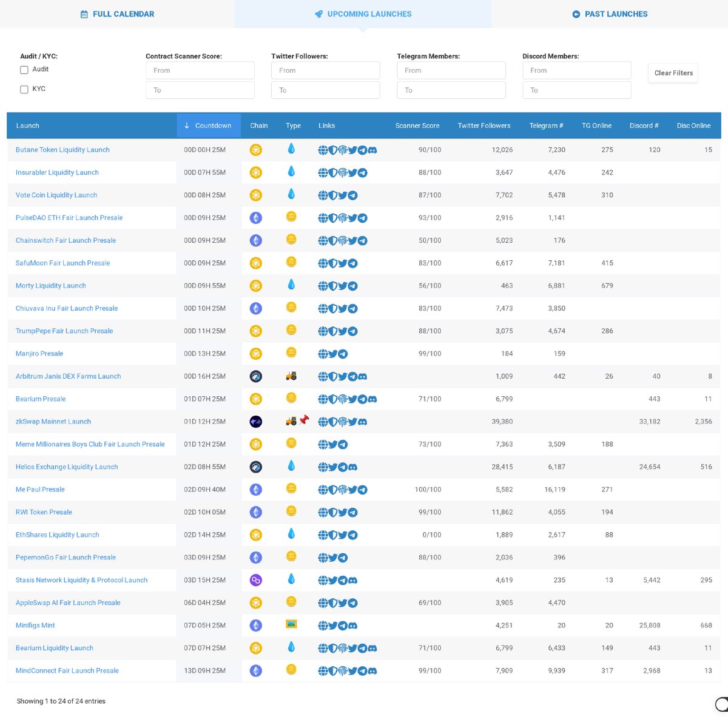
Task: Click Arbitrum chain icon for Arbitrum Janis
Action: click(x=256, y=377)
